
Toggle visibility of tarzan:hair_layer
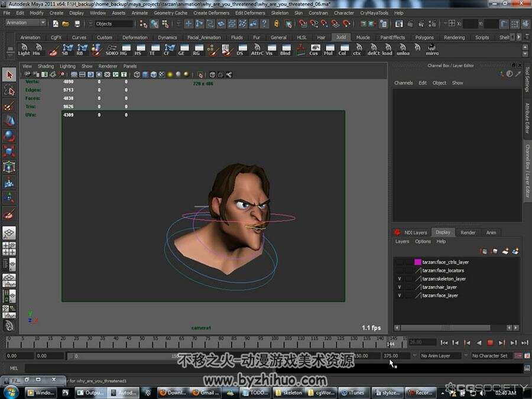[x=400, y=287]
